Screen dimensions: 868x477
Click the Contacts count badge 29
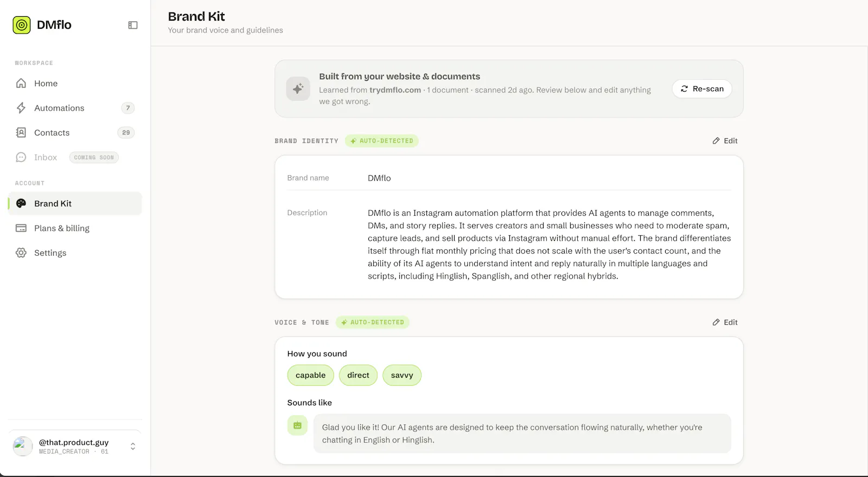(x=126, y=133)
